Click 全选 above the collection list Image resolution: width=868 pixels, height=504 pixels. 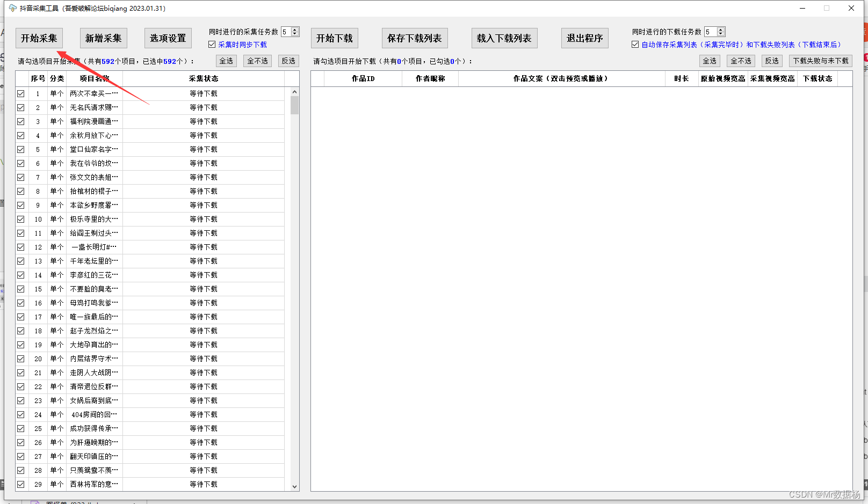pyautogui.click(x=226, y=61)
